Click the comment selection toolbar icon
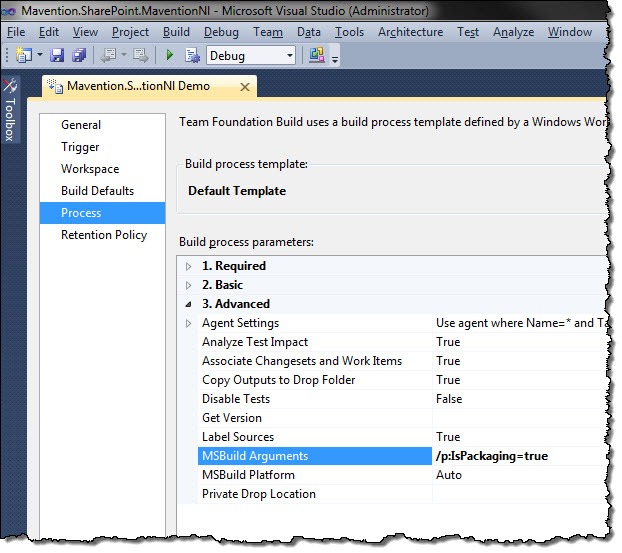The height and width of the screenshot is (553, 622). pyautogui.click(x=109, y=55)
